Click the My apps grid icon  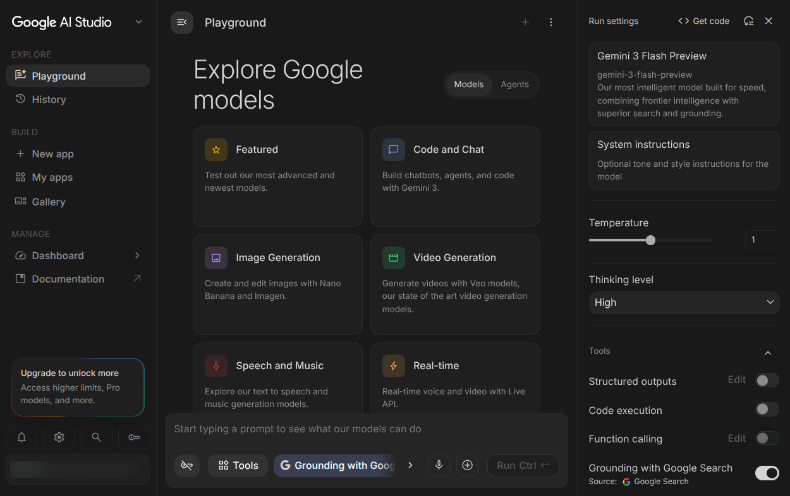[21, 177]
